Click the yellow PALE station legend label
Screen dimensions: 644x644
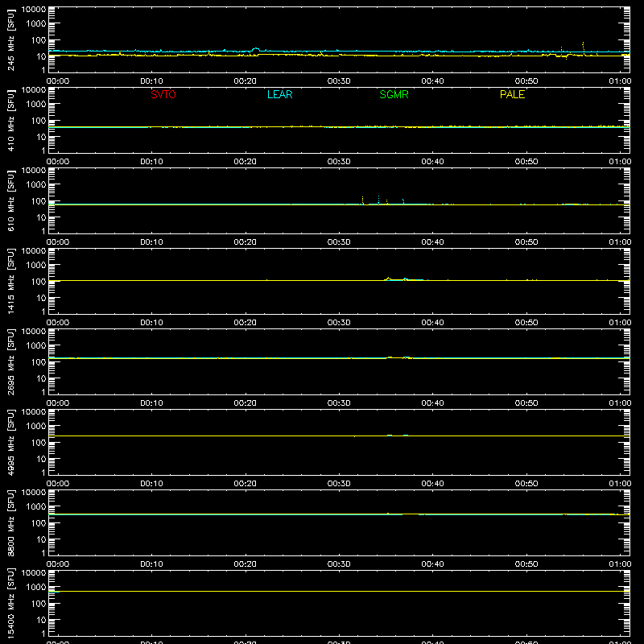coord(512,94)
